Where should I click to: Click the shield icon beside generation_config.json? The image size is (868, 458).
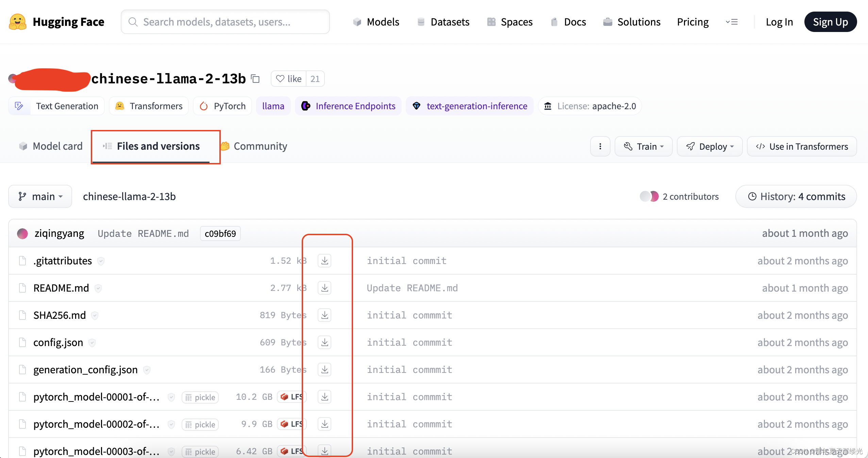147,370
